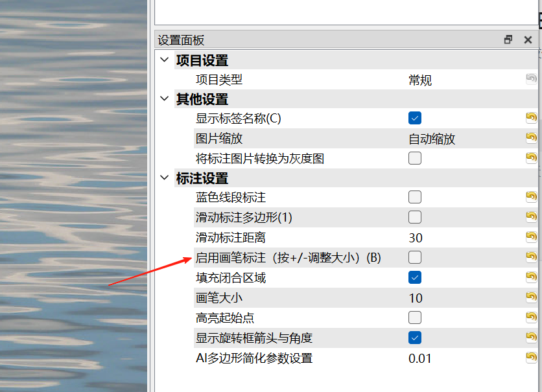Enable the 启用画笔标注 checkbox
Viewport: 542px width, 392px height.
pyautogui.click(x=415, y=257)
